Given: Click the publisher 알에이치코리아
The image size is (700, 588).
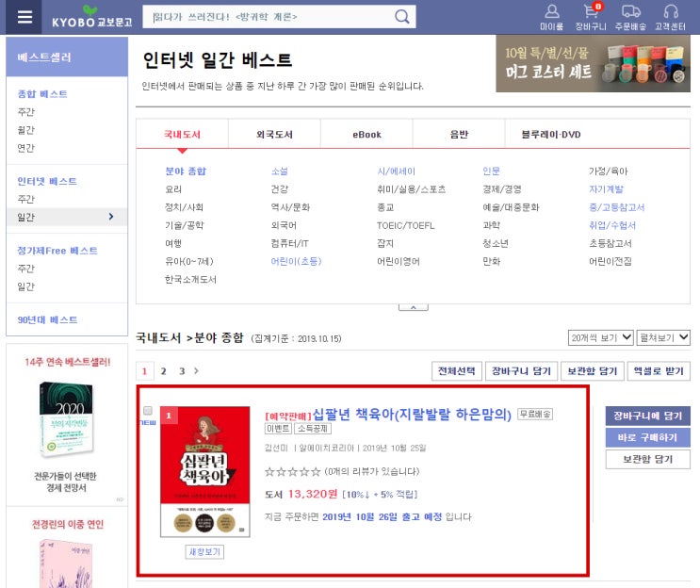Looking at the screenshot, I should pos(326,448).
